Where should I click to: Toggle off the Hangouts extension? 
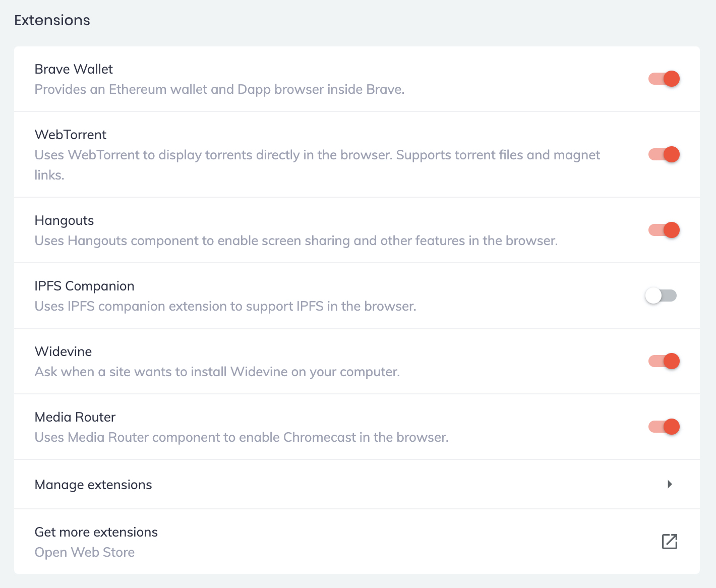[x=664, y=230]
